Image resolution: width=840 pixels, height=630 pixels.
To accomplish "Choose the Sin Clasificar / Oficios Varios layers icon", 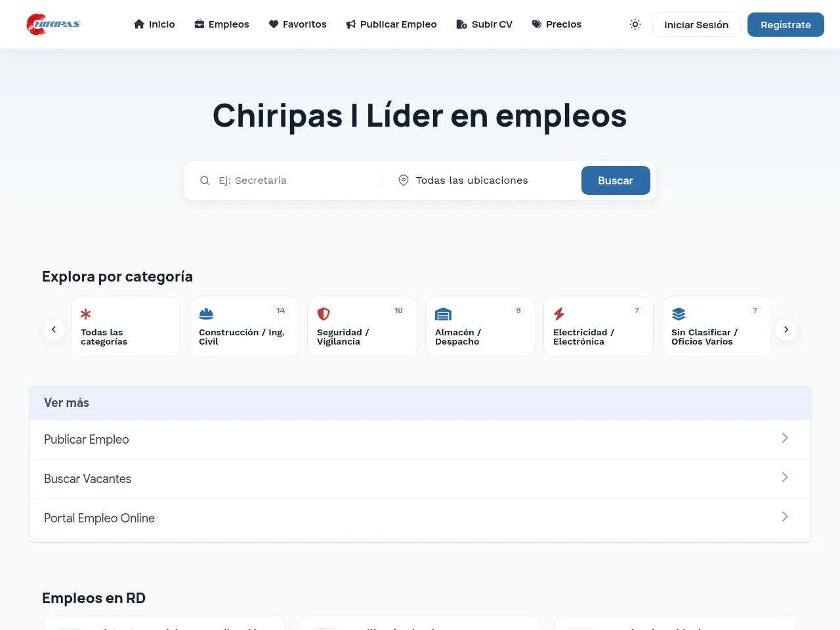I will 679,314.
